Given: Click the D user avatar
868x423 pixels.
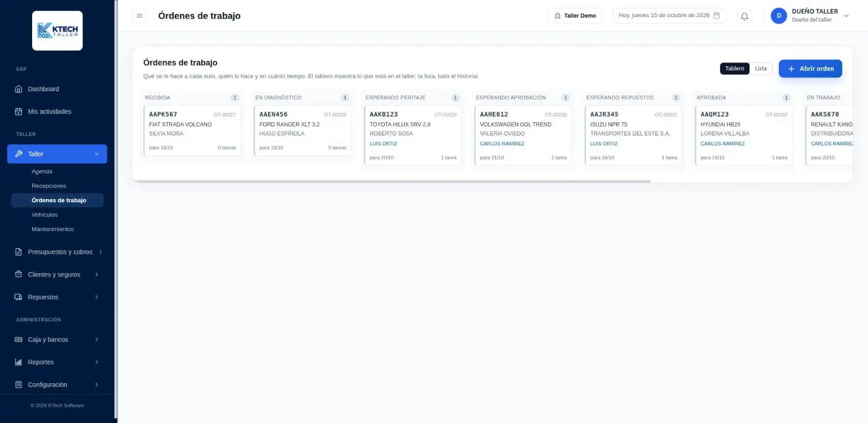Looking at the screenshot, I should tap(779, 15).
